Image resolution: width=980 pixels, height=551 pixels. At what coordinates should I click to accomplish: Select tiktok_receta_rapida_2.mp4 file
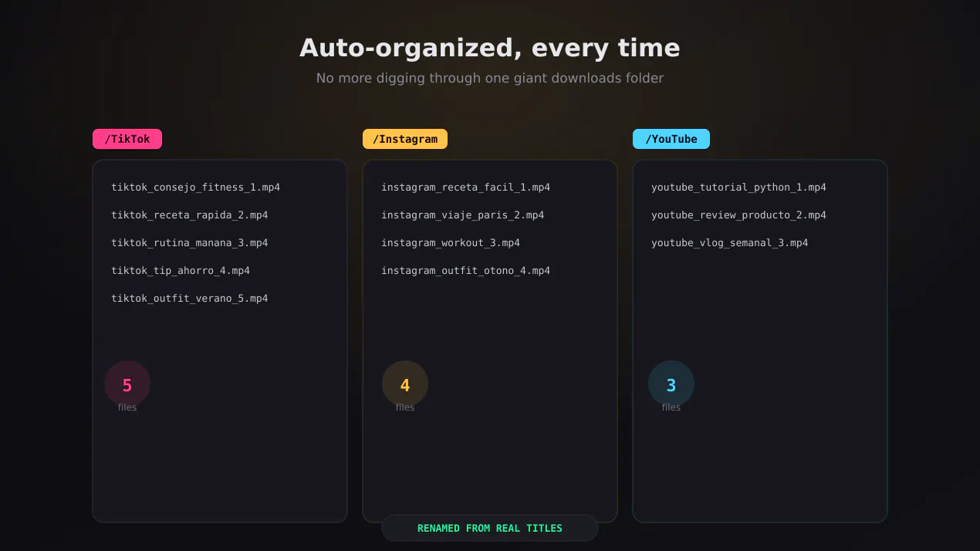coord(189,215)
